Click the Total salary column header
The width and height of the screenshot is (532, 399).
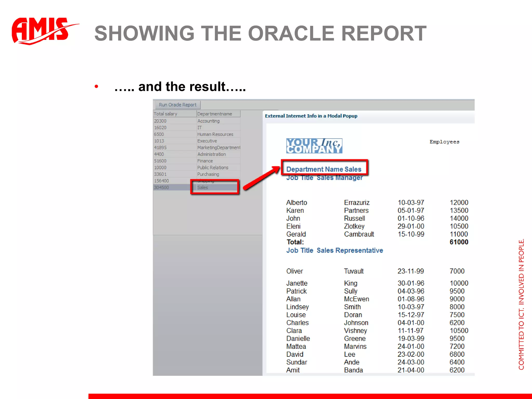coord(175,114)
